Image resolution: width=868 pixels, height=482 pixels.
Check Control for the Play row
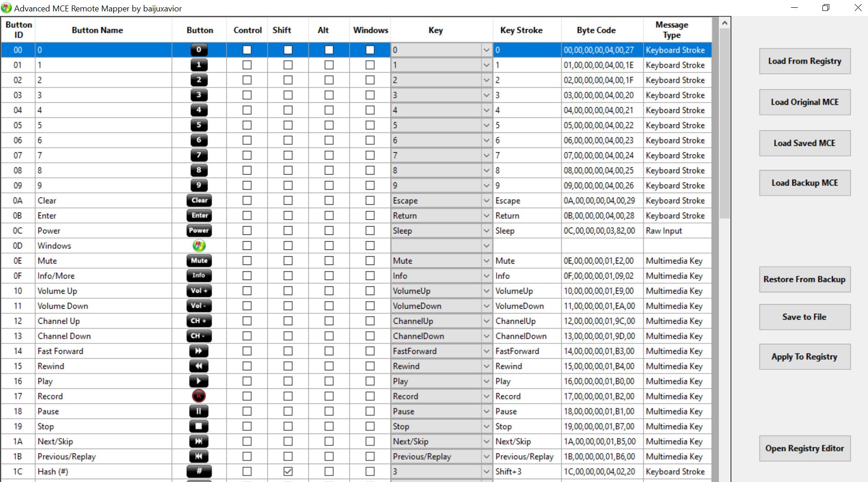[247, 381]
